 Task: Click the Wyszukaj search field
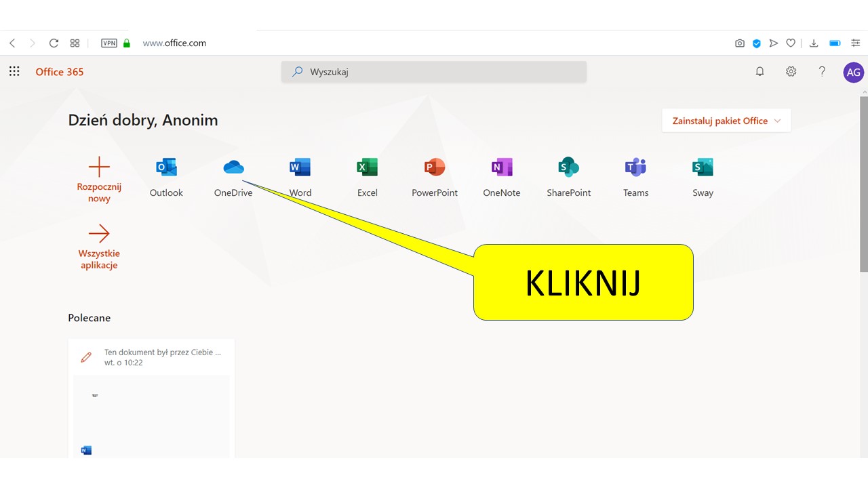pos(434,72)
